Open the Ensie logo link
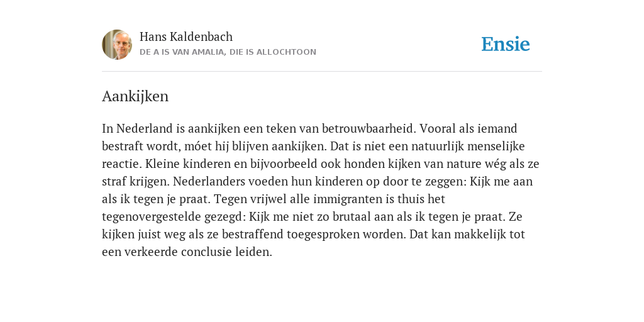This screenshot has width=644, height=322. pos(506,44)
